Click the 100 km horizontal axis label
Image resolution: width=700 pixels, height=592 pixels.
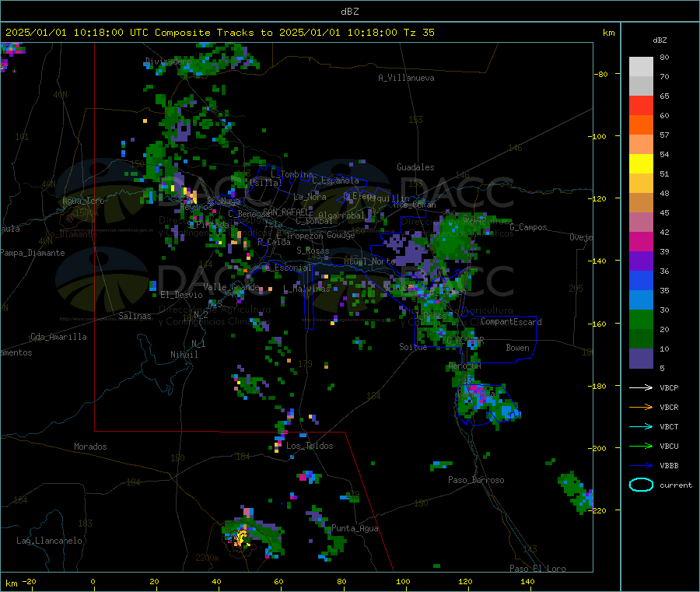pos(403,581)
